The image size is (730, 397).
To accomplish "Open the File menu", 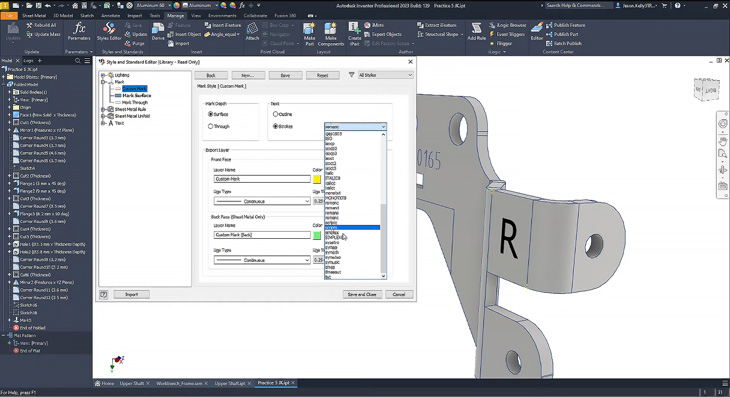I will [x=9, y=15].
